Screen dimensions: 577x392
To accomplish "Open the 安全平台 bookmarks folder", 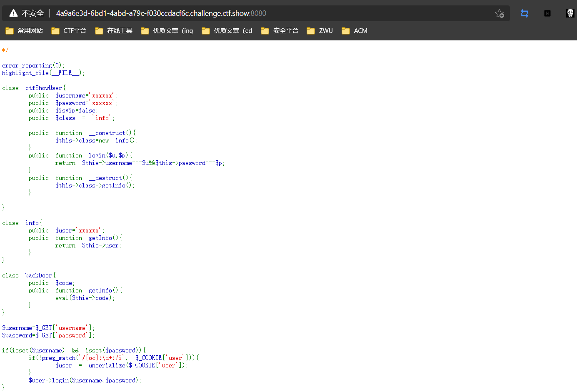I will (280, 31).
